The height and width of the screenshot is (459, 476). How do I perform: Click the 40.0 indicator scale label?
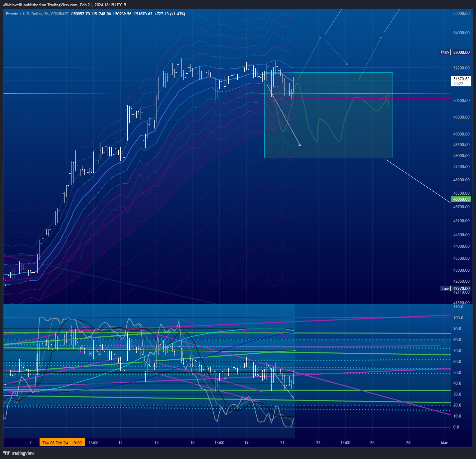point(457,383)
